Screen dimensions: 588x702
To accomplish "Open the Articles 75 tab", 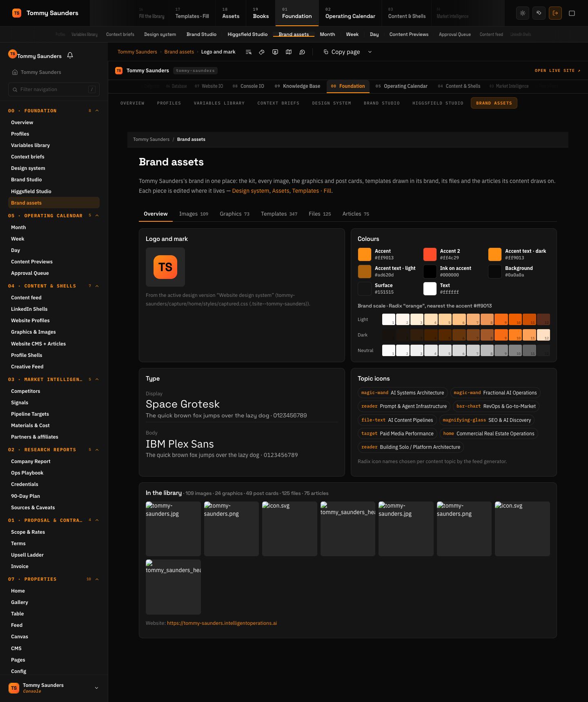I will coord(356,214).
